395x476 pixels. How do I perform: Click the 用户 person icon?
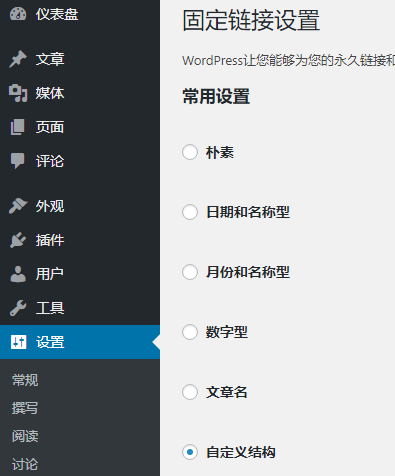click(18, 274)
